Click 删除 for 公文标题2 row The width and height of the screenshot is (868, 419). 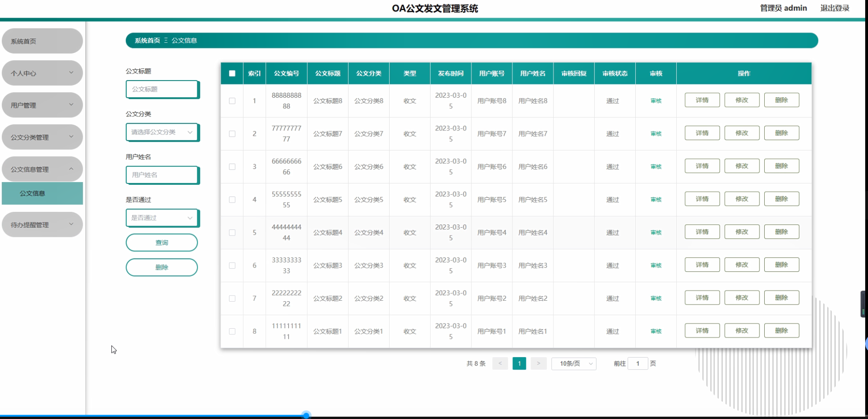782,298
